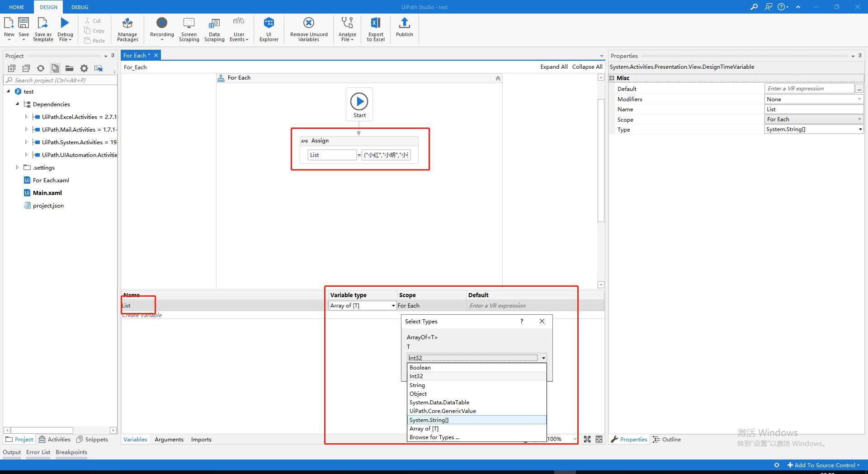Viewport: 868px width, 474px height.
Task: Collapse the For Each flowchart
Action: coord(498,78)
